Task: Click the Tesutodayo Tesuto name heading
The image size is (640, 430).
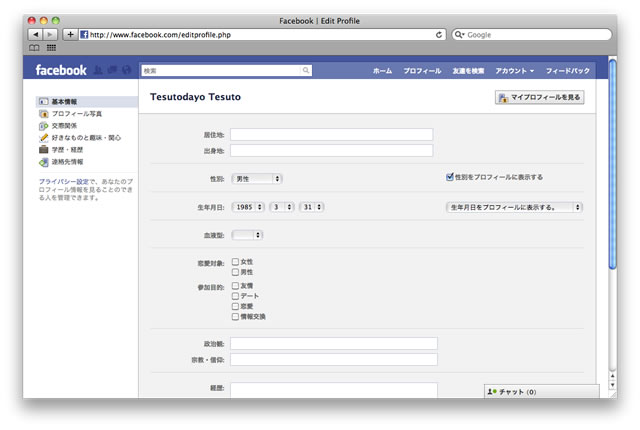Action: (196, 97)
